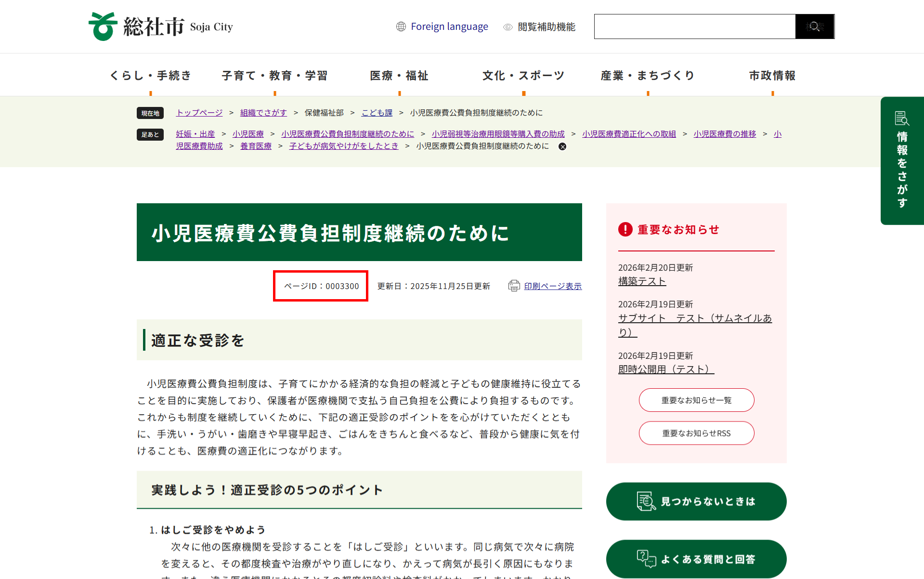Expand the 医療・福祉 menu
The image size is (924, 579).
pyautogui.click(x=399, y=76)
